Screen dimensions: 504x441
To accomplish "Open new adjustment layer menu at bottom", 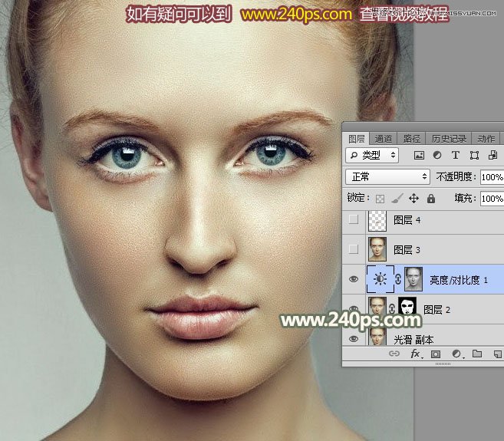I will (x=456, y=354).
